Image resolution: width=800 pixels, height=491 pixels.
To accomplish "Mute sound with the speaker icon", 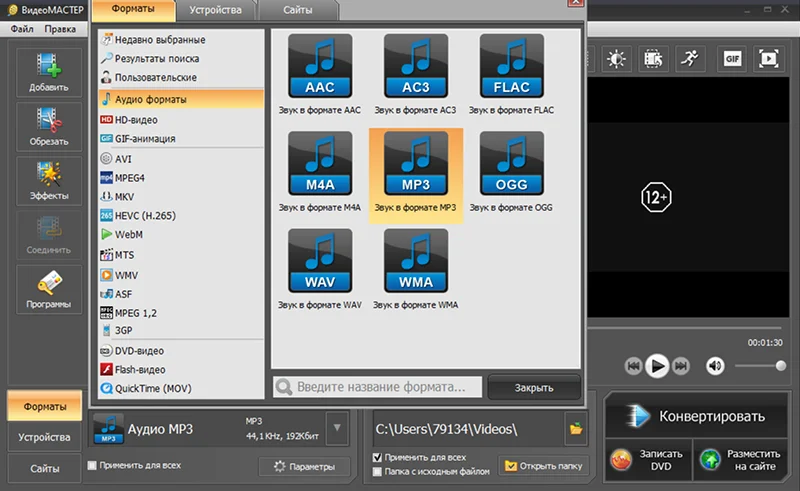I will tap(715, 365).
